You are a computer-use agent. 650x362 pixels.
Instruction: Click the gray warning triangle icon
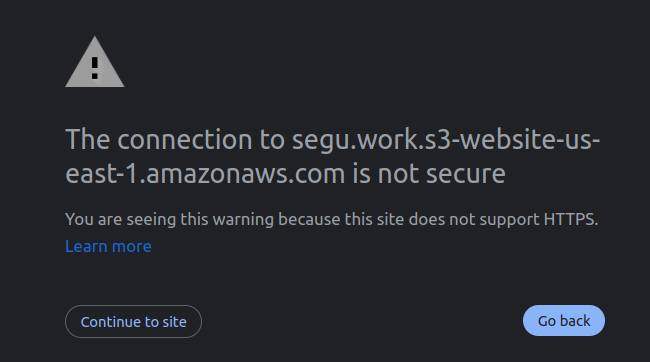pyautogui.click(x=95, y=62)
